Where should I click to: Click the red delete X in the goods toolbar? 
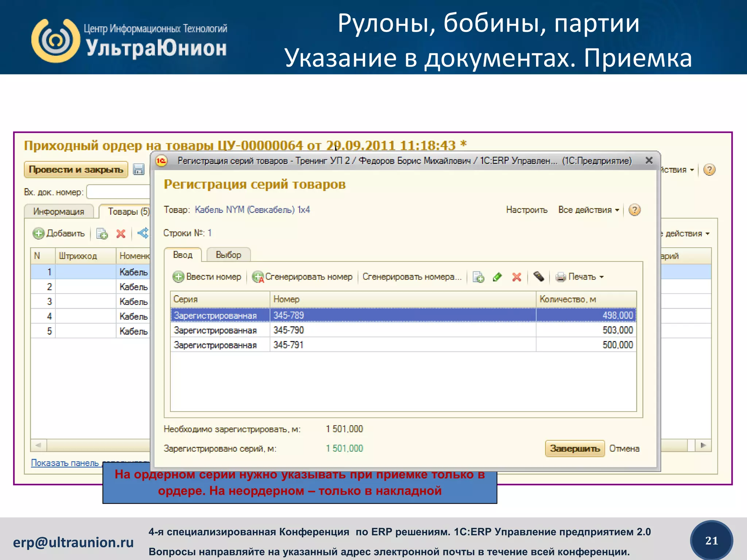click(x=121, y=233)
